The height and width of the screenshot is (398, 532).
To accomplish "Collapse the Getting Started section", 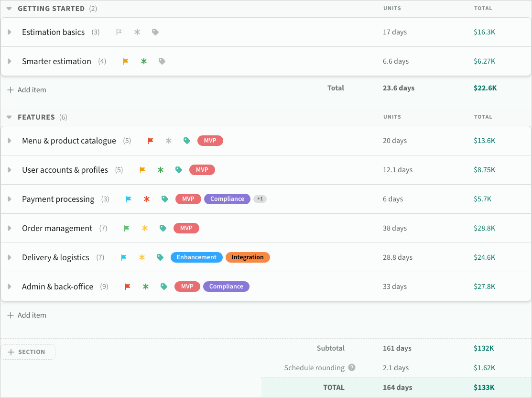I will coord(9,9).
